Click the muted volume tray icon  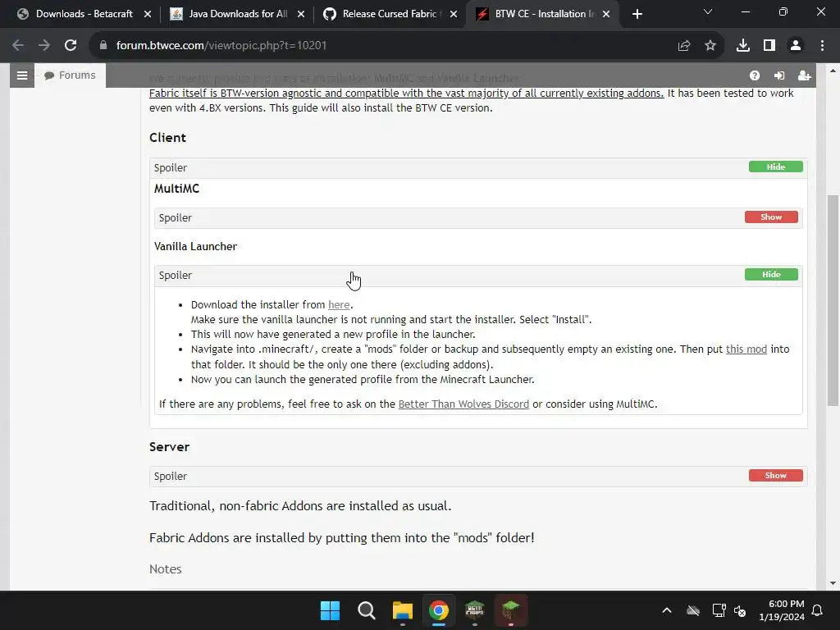[x=741, y=610]
